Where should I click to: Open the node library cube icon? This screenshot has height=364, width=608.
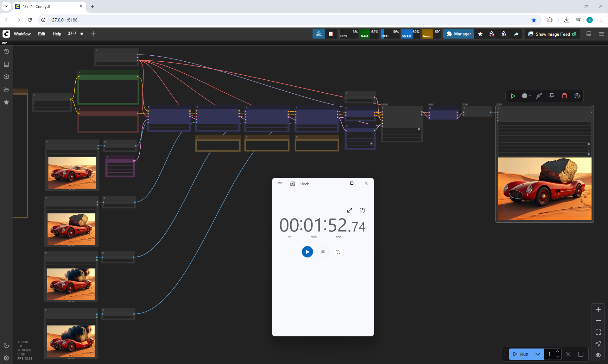(6, 77)
